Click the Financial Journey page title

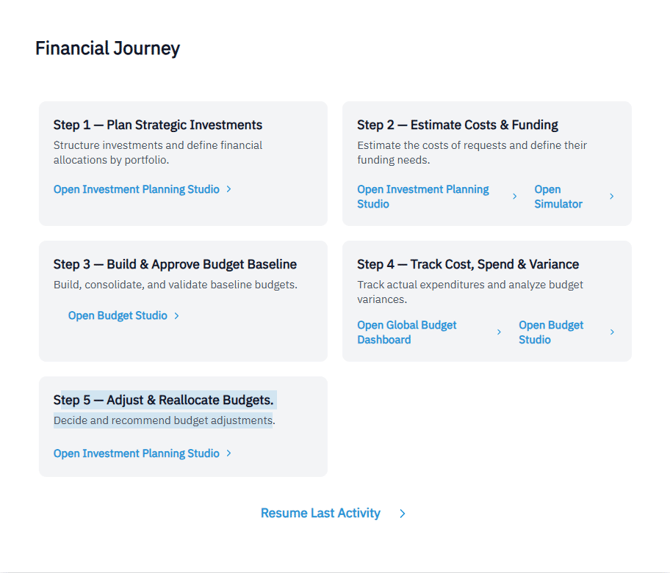point(108,48)
